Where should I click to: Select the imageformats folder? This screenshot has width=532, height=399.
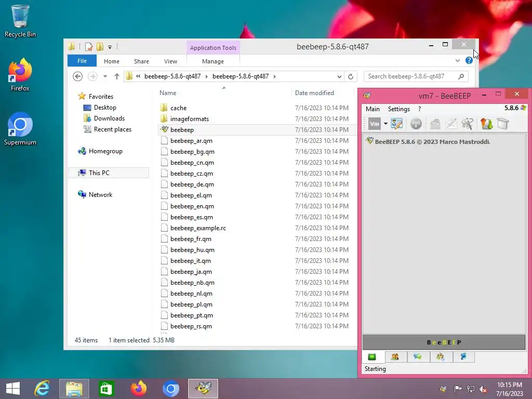(x=189, y=119)
